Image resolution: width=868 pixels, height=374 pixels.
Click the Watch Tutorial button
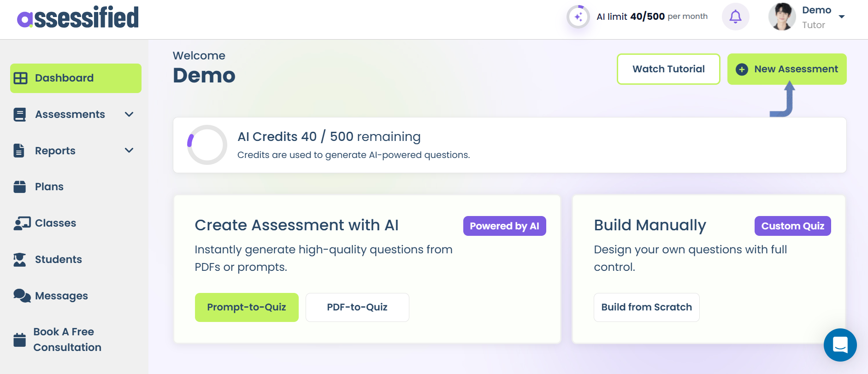coord(668,69)
